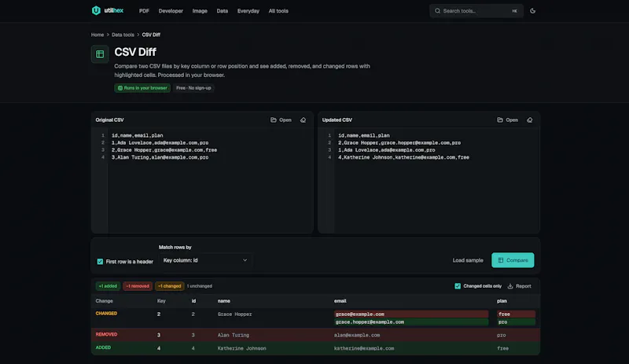Click the Report download icon
The height and width of the screenshot is (364, 629).
pos(510,286)
